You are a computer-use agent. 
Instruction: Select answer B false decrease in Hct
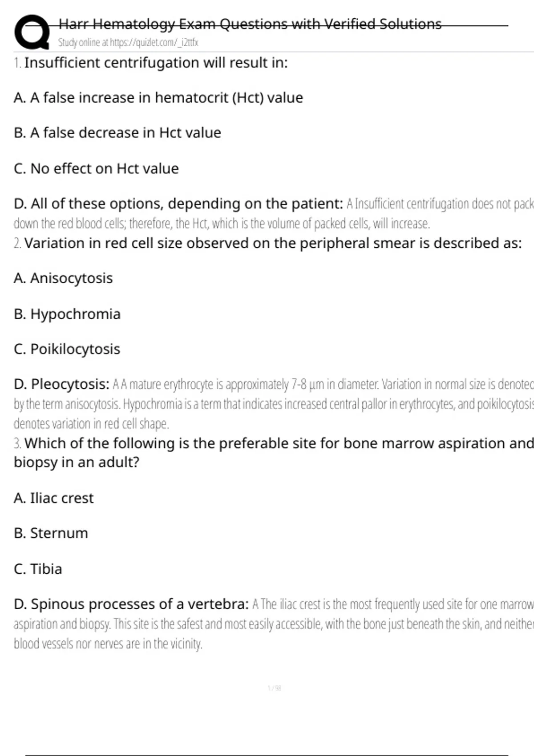pos(117,133)
